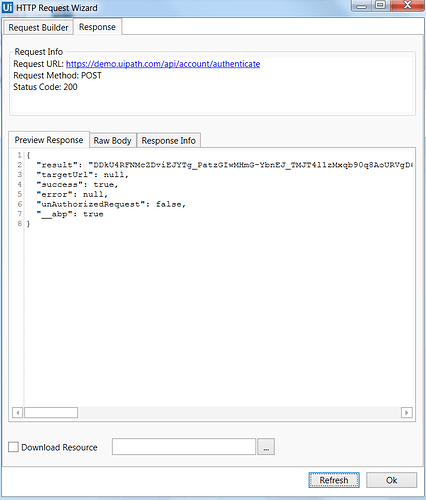Select the Response tab

coord(97,27)
